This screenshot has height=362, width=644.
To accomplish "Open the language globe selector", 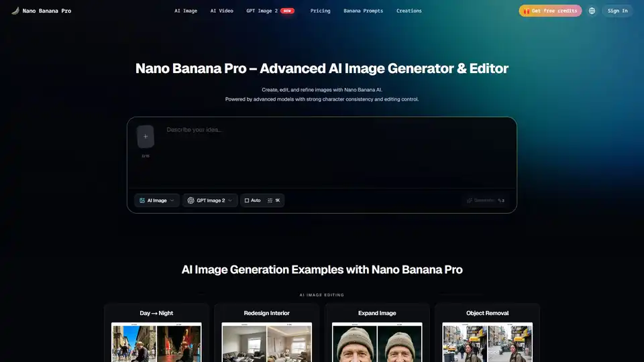I will tap(592, 11).
